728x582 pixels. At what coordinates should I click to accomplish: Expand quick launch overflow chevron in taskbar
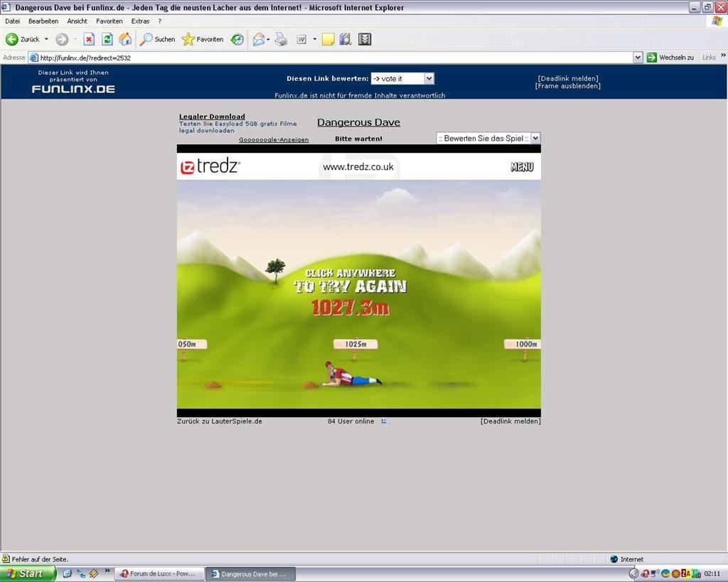click(107, 571)
